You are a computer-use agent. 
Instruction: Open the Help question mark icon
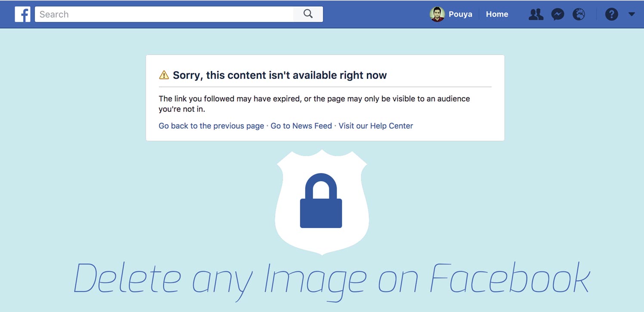click(611, 14)
